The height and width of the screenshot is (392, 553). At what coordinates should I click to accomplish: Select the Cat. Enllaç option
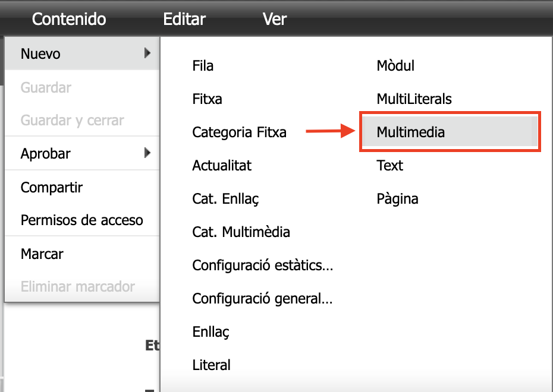(225, 198)
